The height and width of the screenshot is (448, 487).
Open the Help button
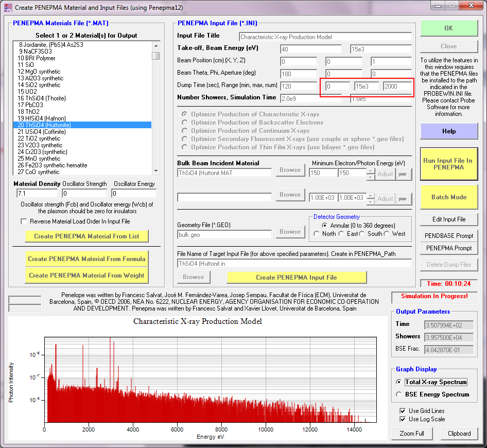(448, 131)
